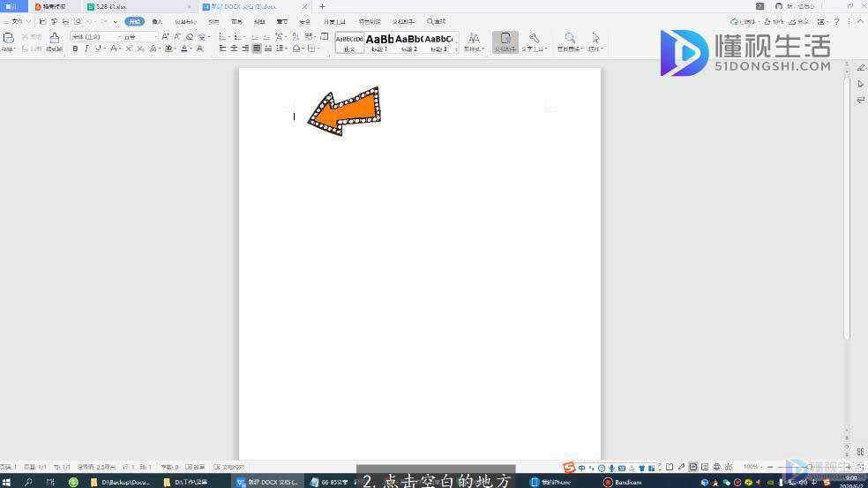
Task: Open the font size dropdown
Action: click(x=155, y=36)
